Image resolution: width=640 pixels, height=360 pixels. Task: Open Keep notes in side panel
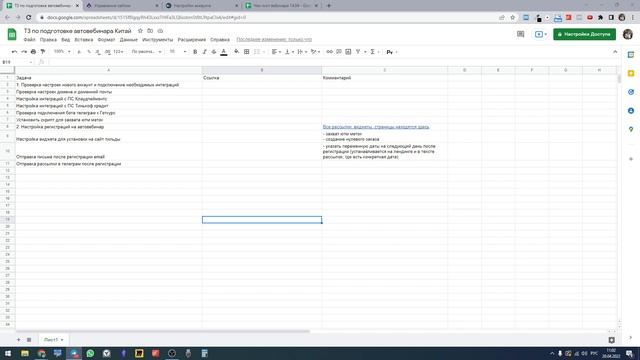click(x=631, y=73)
